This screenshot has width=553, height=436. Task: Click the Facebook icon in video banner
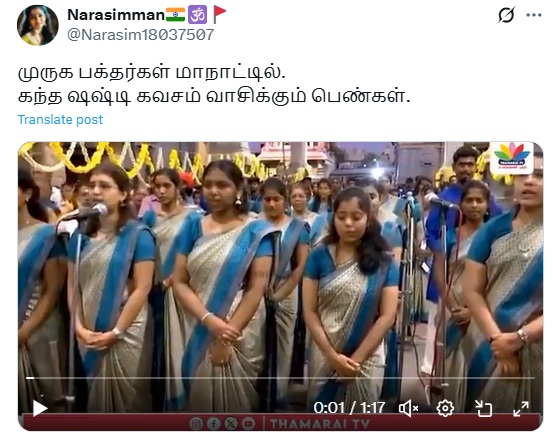213,423
